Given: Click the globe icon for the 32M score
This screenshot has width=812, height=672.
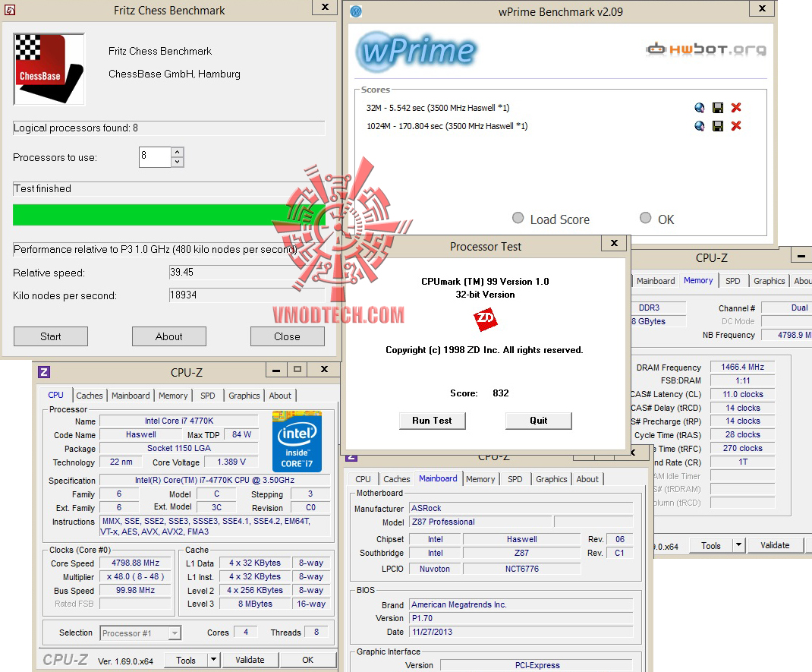Looking at the screenshot, I should [700, 108].
